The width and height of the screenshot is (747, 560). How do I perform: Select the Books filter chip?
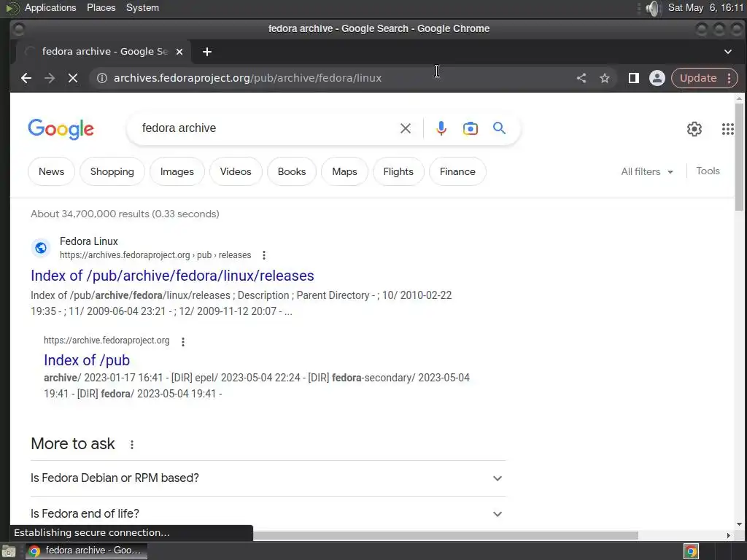click(292, 171)
